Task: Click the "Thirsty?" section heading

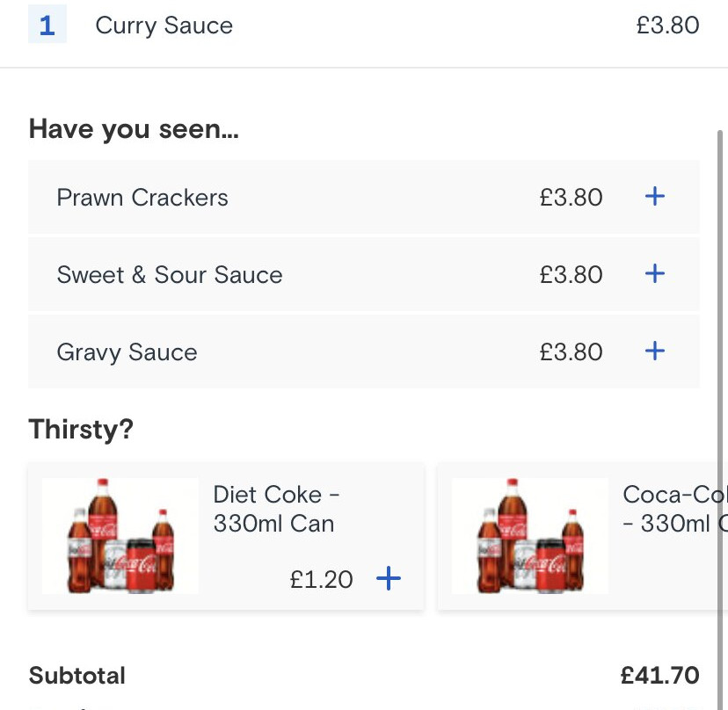Action: point(81,430)
